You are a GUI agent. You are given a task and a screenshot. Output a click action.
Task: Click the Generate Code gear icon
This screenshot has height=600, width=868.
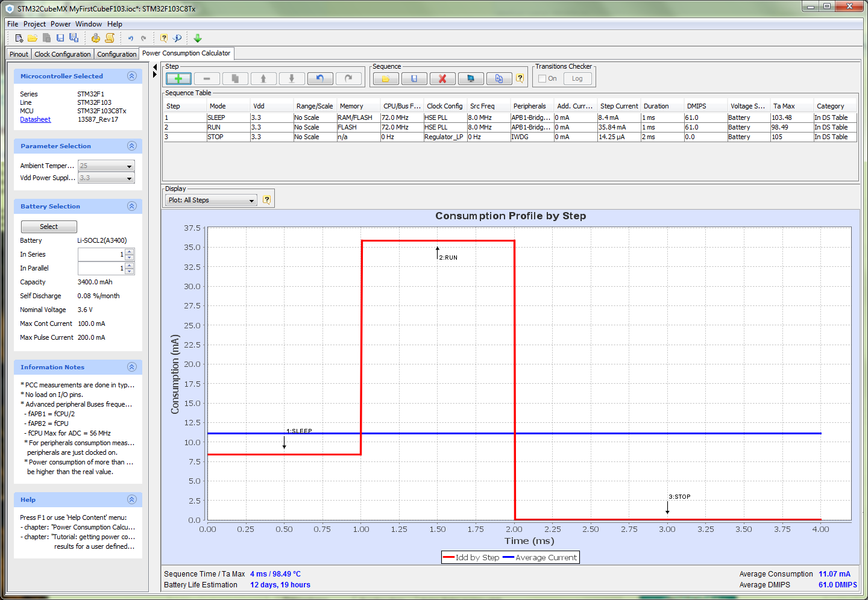[x=95, y=38]
